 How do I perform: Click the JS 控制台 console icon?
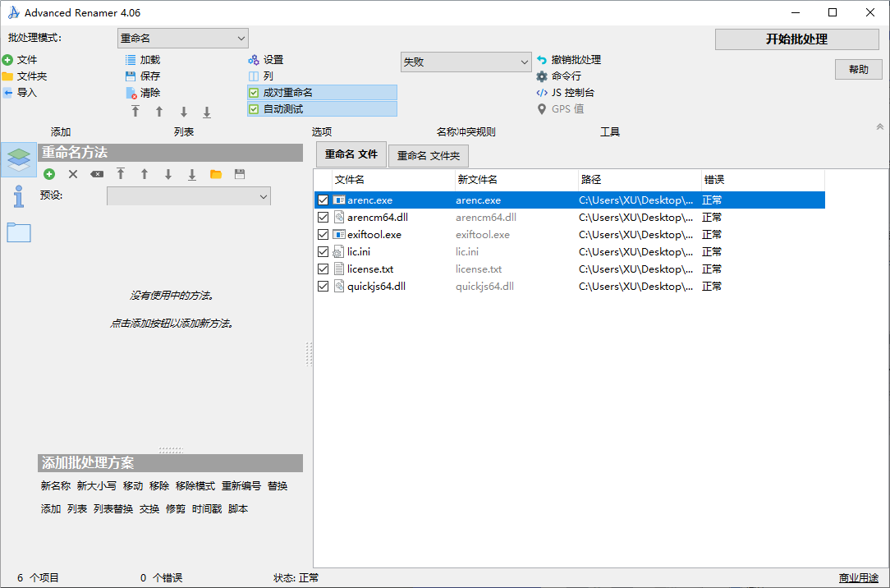pyautogui.click(x=542, y=93)
